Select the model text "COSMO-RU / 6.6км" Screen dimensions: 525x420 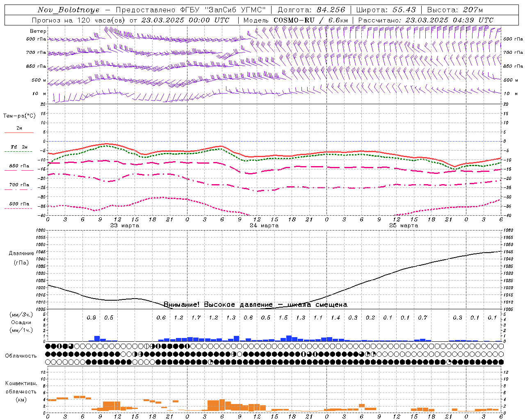click(310, 20)
